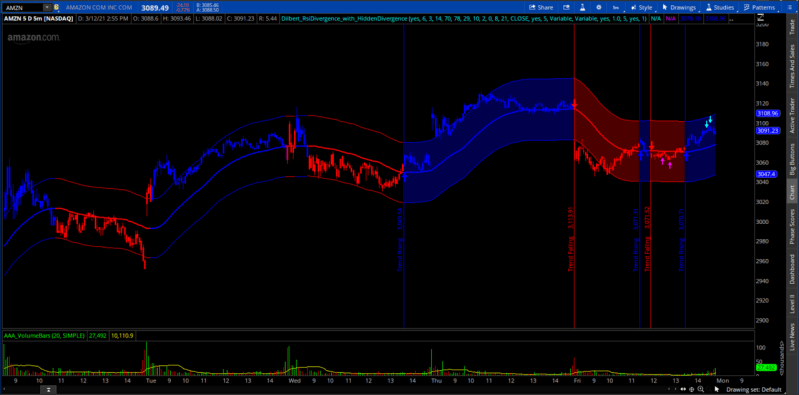The width and height of the screenshot is (799, 395).
Task: Open the 5m timeframe selector
Action: (616, 8)
